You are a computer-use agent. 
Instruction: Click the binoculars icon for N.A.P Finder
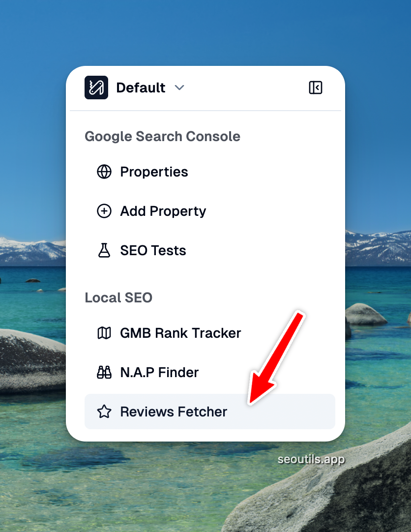click(x=104, y=372)
